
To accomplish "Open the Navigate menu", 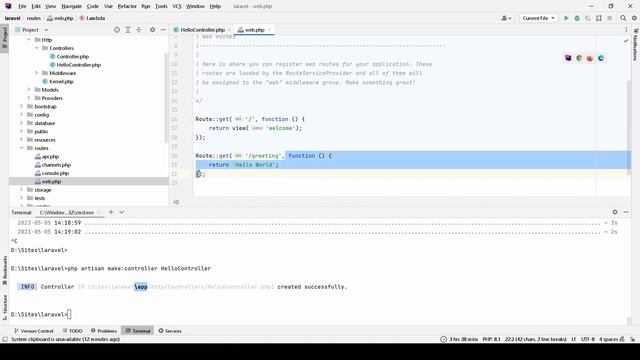I will coord(71,6).
